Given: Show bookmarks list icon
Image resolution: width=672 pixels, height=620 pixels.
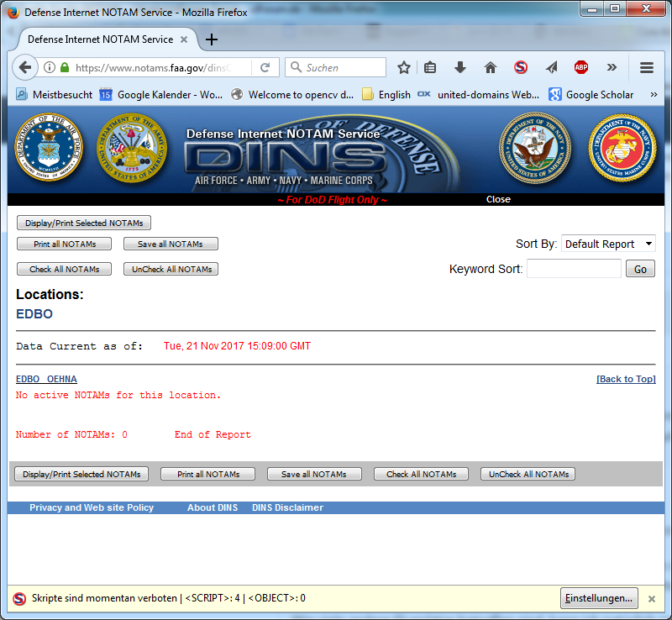Looking at the screenshot, I should [x=430, y=67].
